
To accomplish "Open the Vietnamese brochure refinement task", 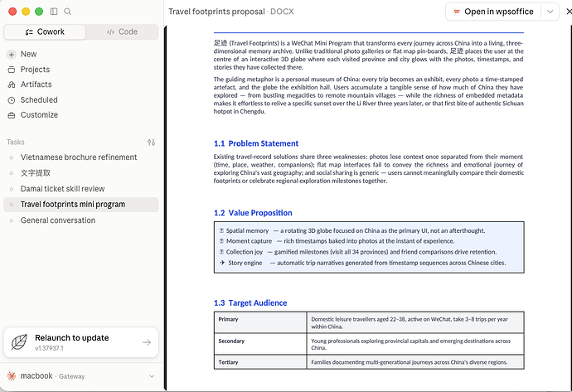I will pyautogui.click(x=81, y=157).
